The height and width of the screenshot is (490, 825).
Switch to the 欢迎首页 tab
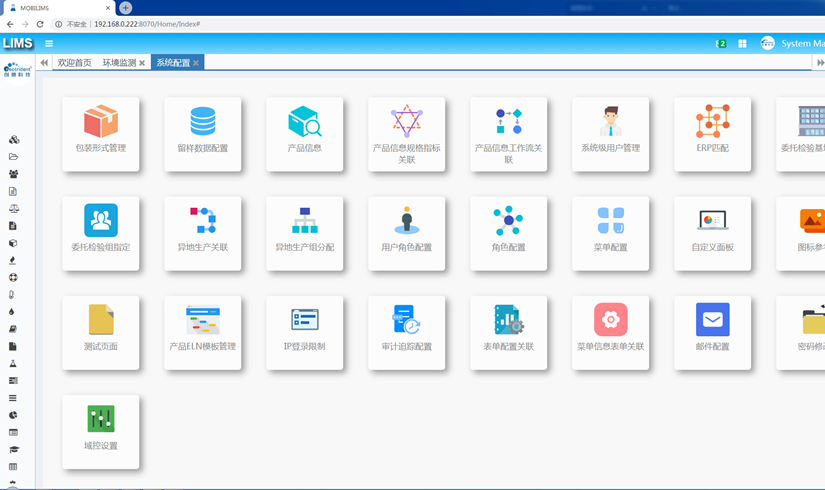pyautogui.click(x=74, y=63)
